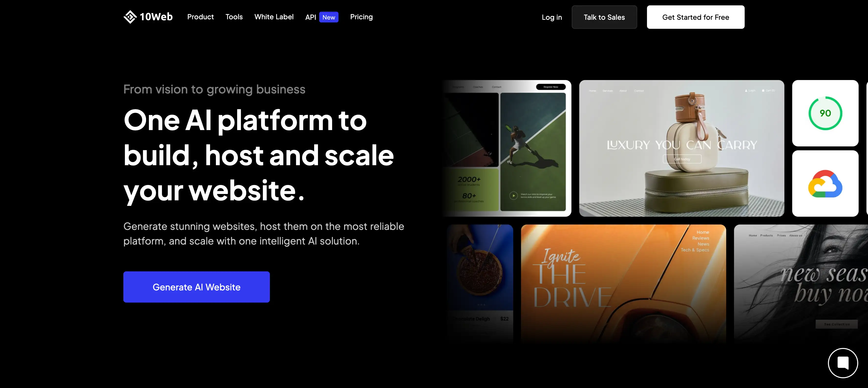
Task: Click Home link in car template
Action: 703,232
